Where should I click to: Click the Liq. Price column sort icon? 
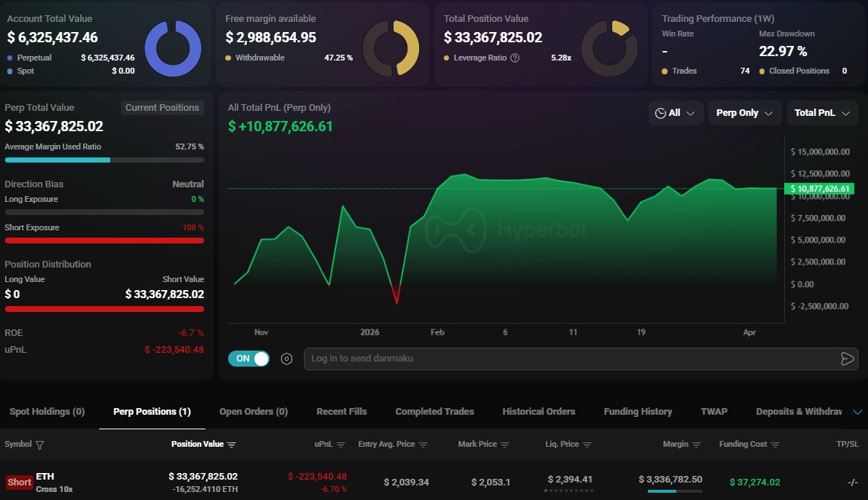tap(587, 445)
